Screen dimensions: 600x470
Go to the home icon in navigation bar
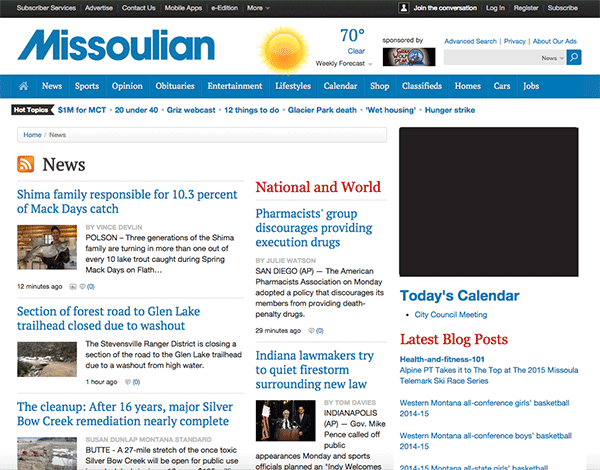[23, 86]
